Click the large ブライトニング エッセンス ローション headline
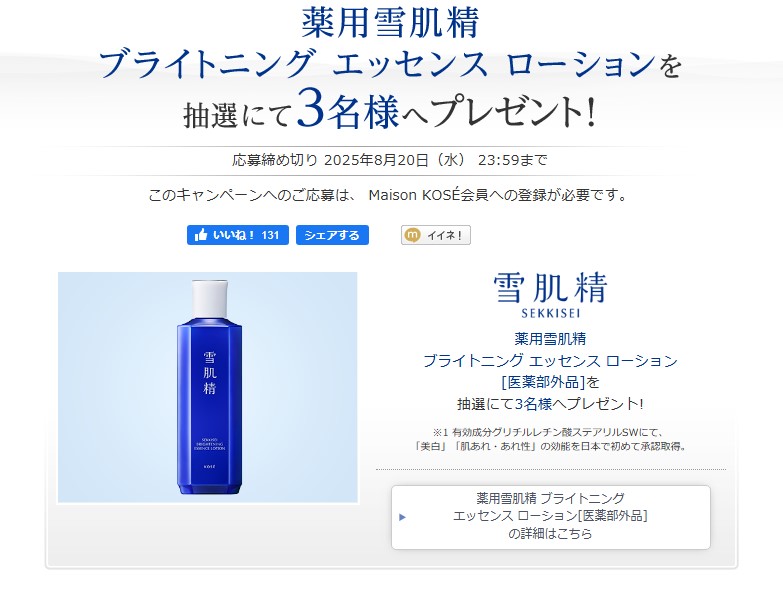Viewport: 783px width, 605px height. 378,64
